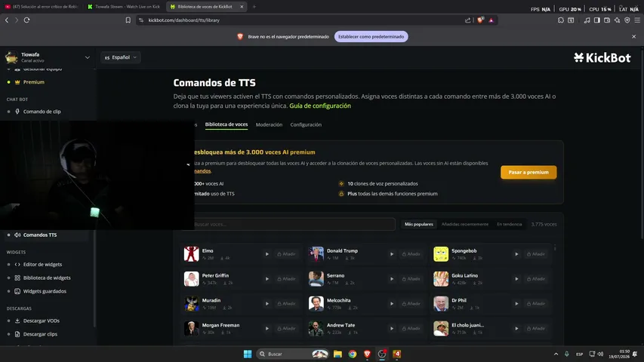This screenshot has width=644, height=362.
Task: Dismiss the Brave default browser banner
Action: 633,36
